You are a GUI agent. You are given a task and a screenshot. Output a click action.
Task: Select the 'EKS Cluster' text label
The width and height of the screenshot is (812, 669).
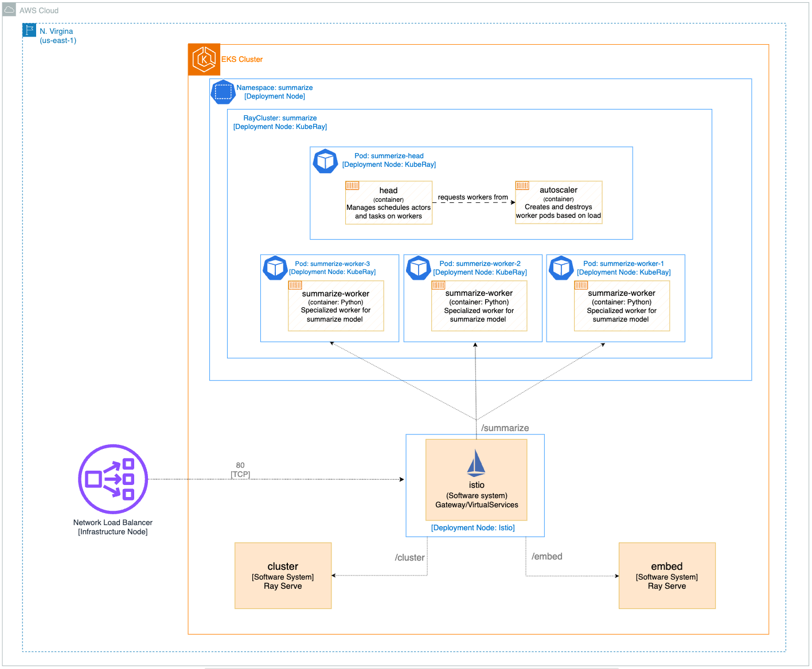[x=242, y=60]
